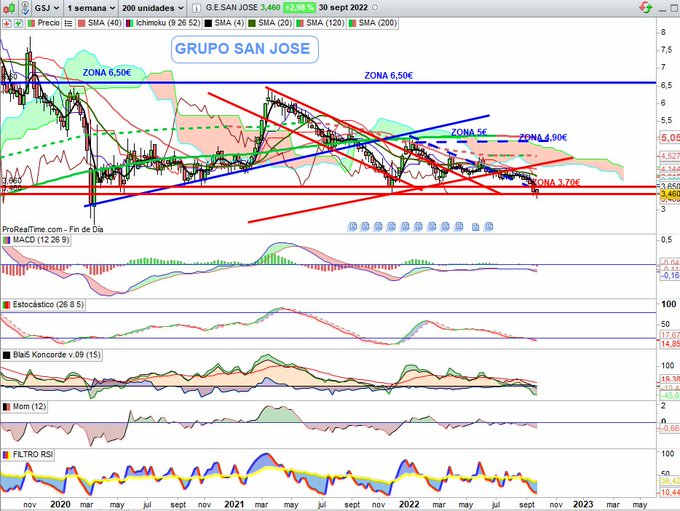
Task: Click the red-green refresh arrows icon
Action: coord(646,7)
